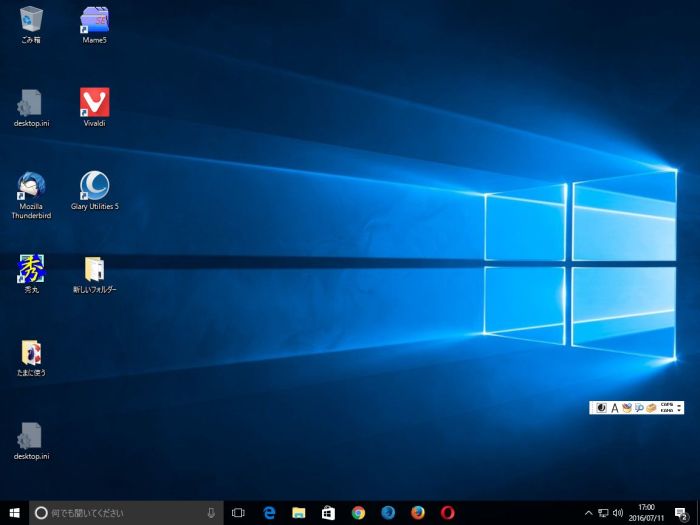Open the Vivaldi browser desktop shortcut
The width and height of the screenshot is (700, 525).
pos(95,102)
